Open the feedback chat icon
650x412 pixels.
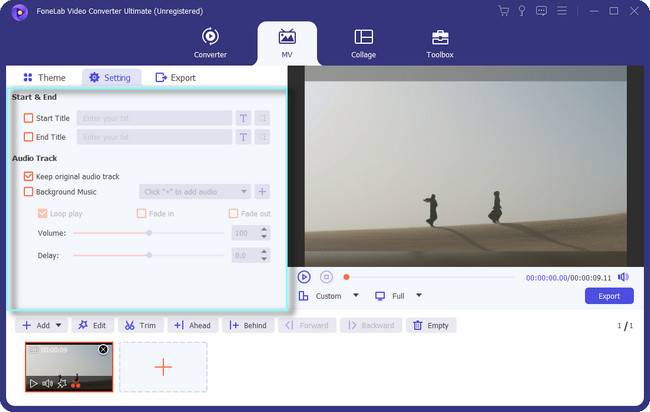pyautogui.click(x=541, y=11)
